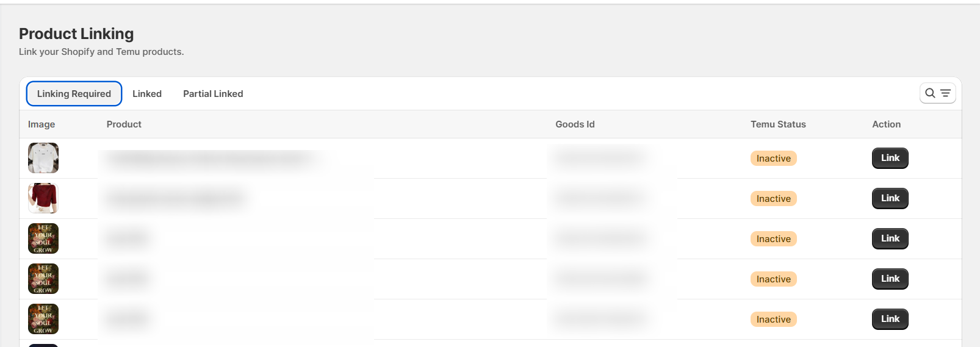Viewport: 980px width, 347px height.
Task: Select the Linking Required tab
Action: pos(74,94)
